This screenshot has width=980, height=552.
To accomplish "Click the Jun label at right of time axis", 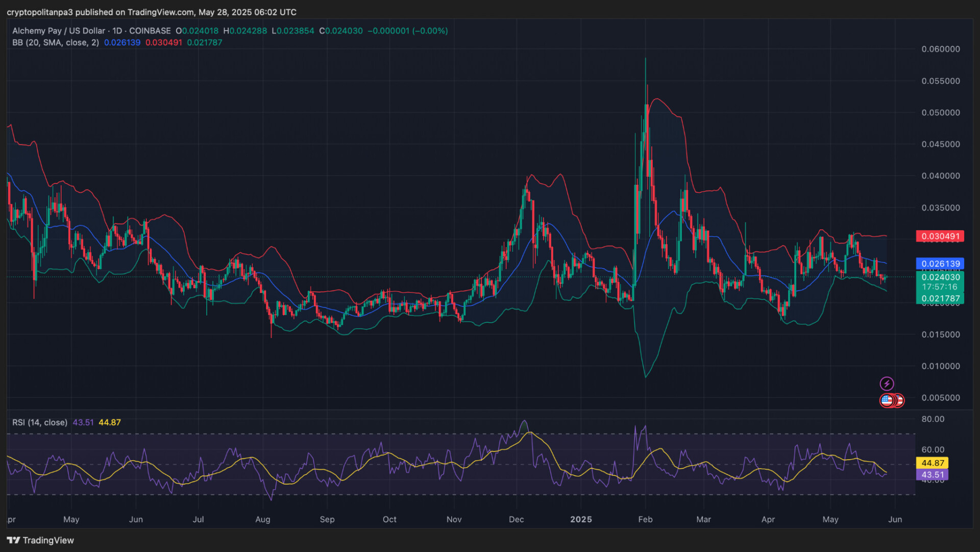I will [x=895, y=519].
